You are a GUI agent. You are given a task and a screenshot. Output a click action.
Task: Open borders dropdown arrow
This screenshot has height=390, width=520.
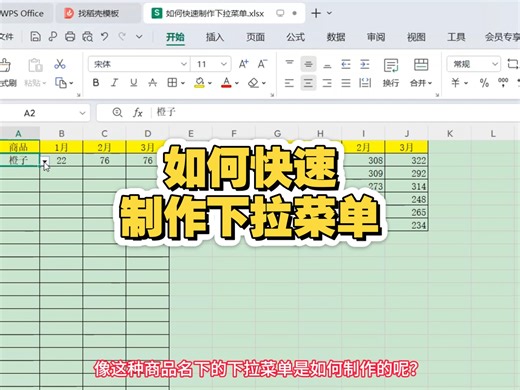coord(183,83)
